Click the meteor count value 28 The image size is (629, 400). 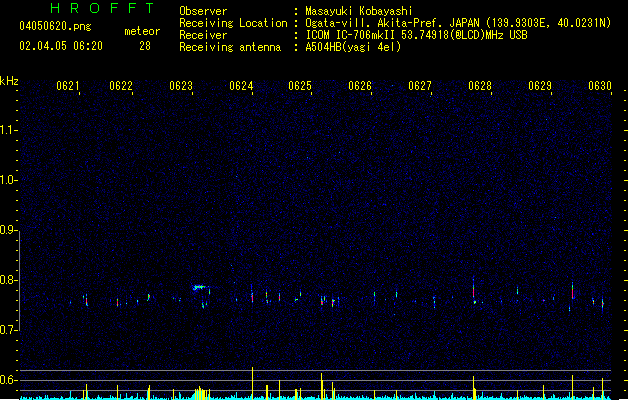pos(145,46)
